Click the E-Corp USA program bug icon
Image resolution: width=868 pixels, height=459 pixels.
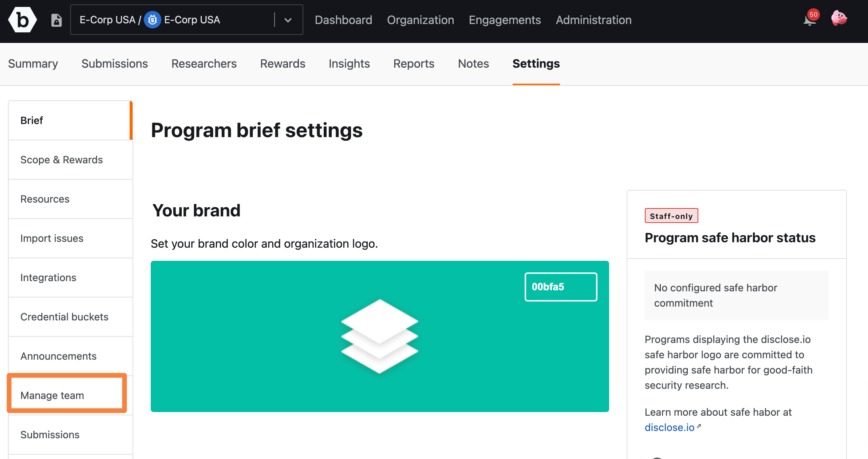[x=153, y=20]
